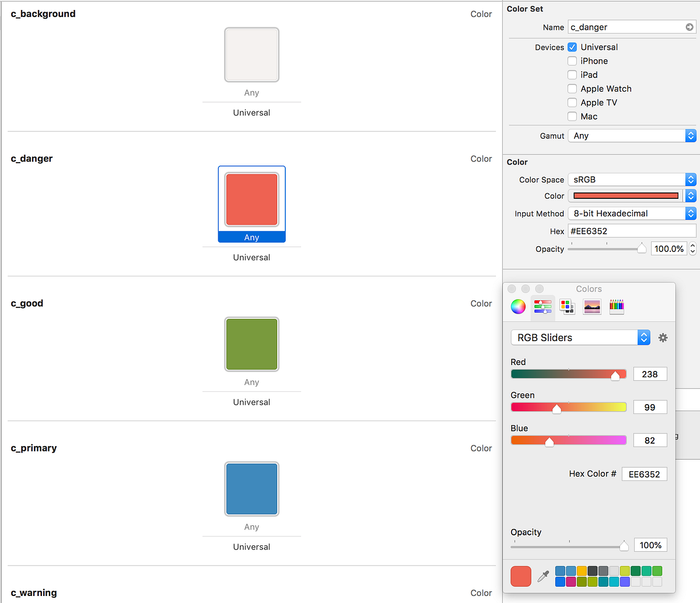Viewport: 700px width, 603px height.
Task: Select the RGB Sliders tab icon
Action: coord(542,306)
